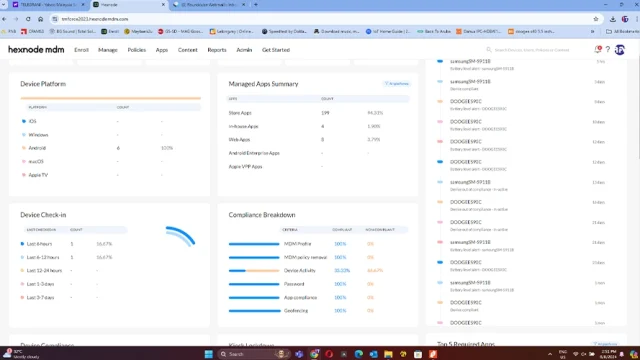The image size is (640, 360).
Task: Open the browser tab search dropdown
Action: (4, 4)
